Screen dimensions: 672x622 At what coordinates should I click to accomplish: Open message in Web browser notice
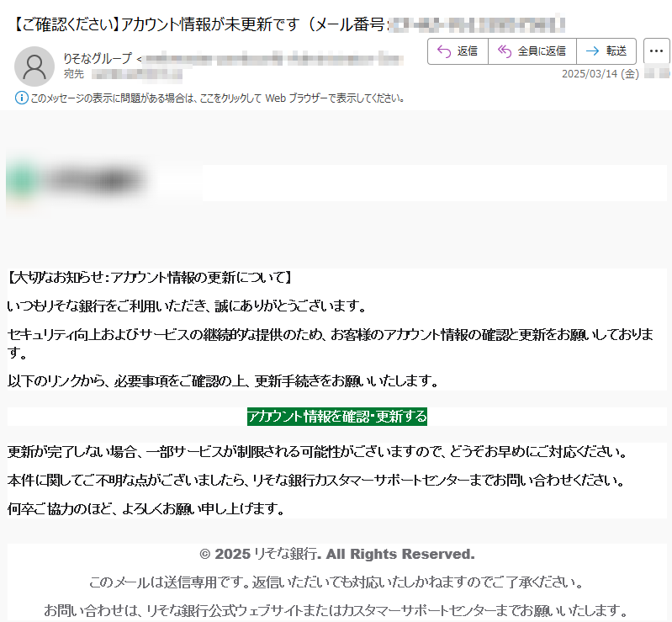tap(217, 98)
